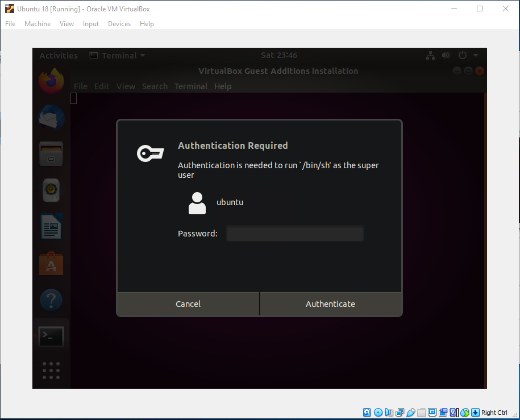This screenshot has width=520, height=420.
Task: Click the terminal cursor block
Action: pos(74,98)
